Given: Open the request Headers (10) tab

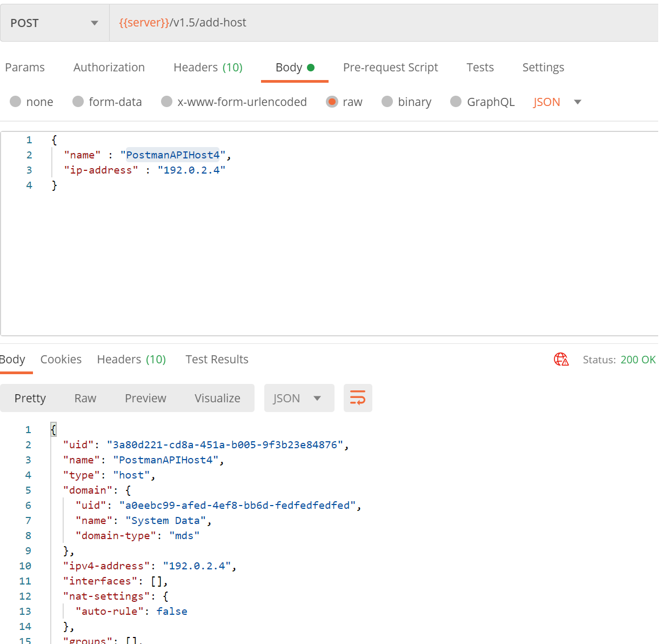Looking at the screenshot, I should (x=208, y=68).
